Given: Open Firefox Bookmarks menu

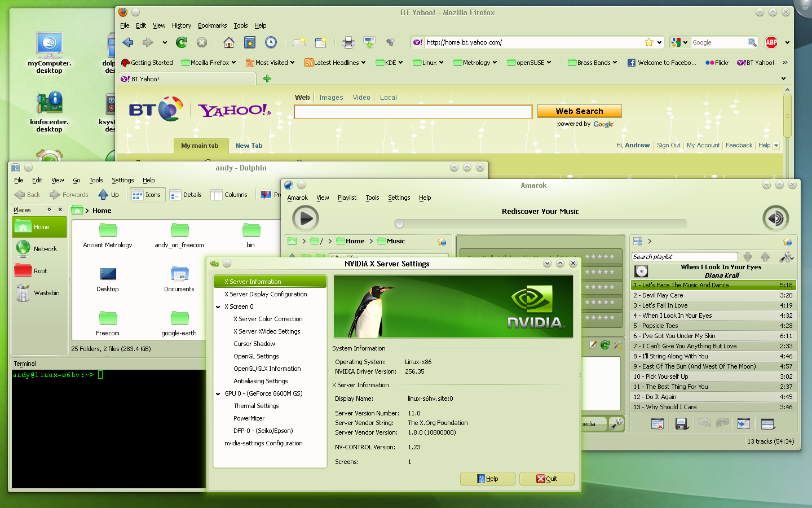Looking at the screenshot, I should [212, 25].
